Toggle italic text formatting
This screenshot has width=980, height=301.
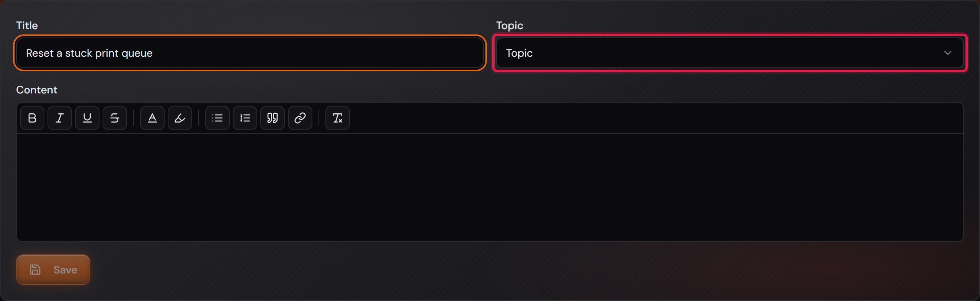60,118
